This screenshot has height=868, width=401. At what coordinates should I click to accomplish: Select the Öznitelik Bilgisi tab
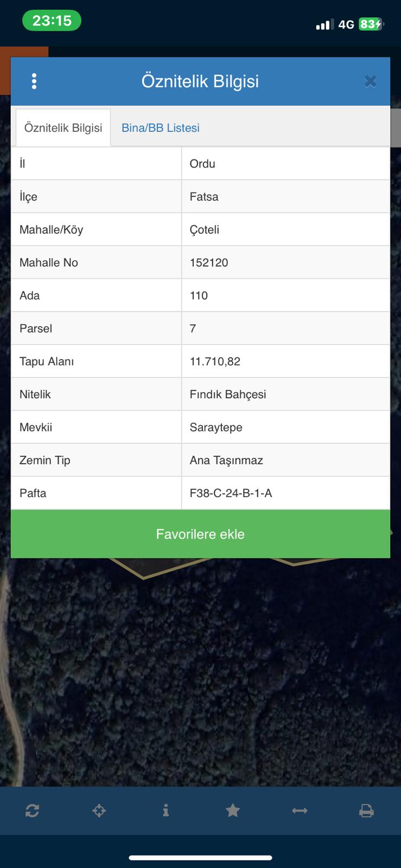pos(63,128)
